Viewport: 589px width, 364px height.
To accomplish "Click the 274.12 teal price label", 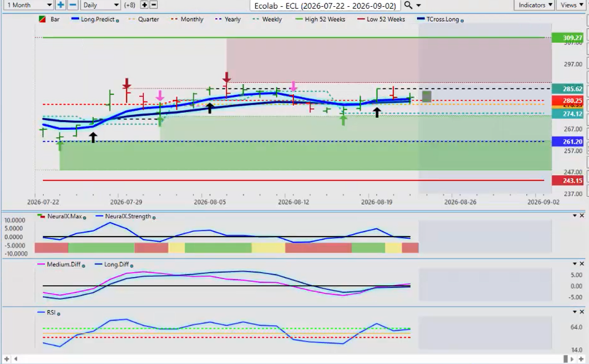I will tap(568, 114).
